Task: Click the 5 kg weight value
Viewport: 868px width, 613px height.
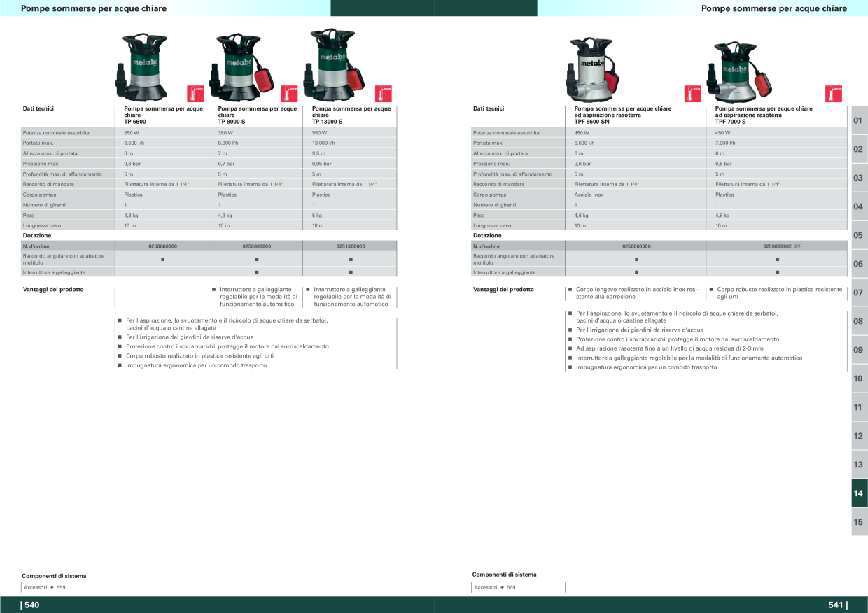Action: pyautogui.click(x=317, y=216)
